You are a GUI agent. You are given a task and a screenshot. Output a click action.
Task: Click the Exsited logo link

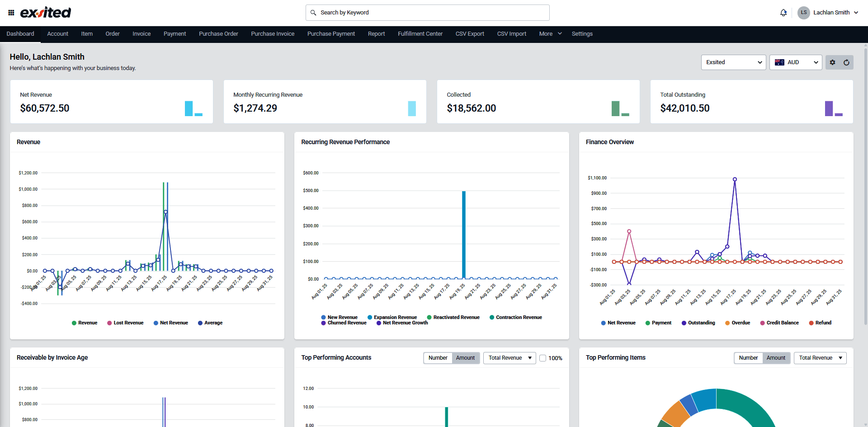(x=46, y=13)
